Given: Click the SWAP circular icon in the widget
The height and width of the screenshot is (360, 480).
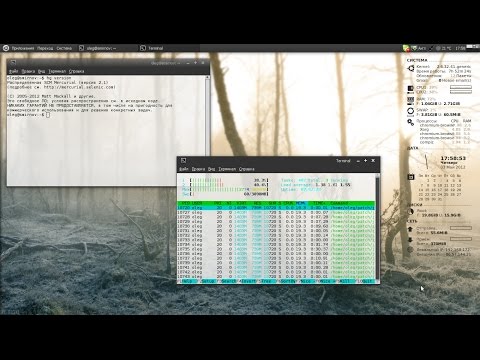Looking at the screenshot, I should [x=410, y=111].
